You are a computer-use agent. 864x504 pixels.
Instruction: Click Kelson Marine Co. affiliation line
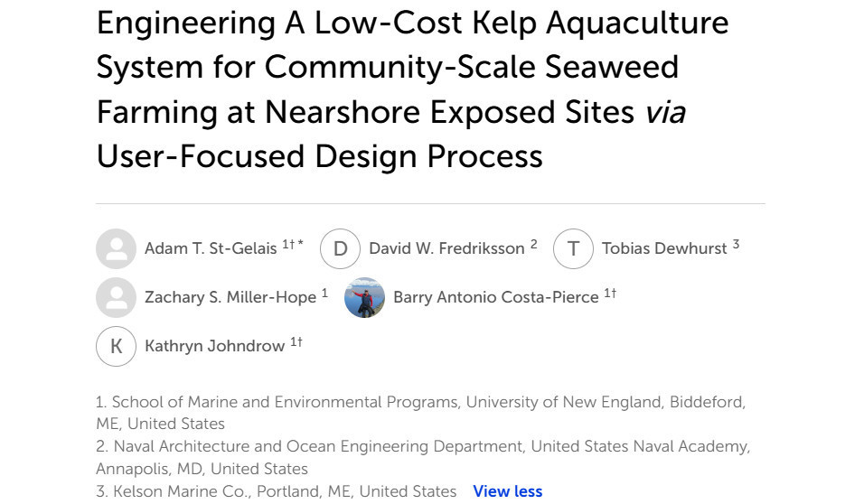click(276, 490)
